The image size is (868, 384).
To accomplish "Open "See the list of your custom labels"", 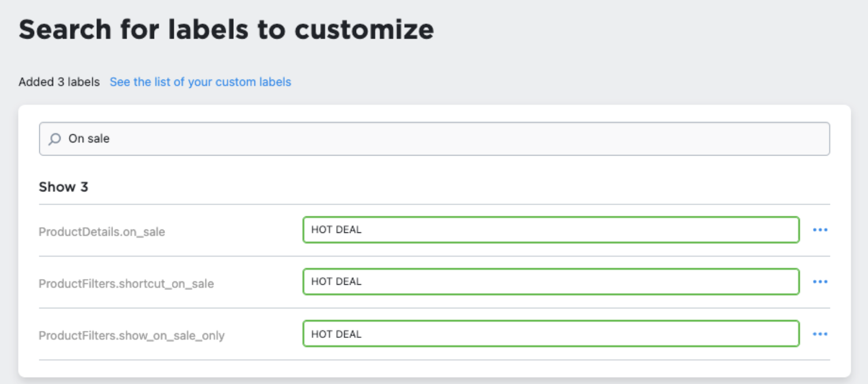I will click(x=200, y=82).
